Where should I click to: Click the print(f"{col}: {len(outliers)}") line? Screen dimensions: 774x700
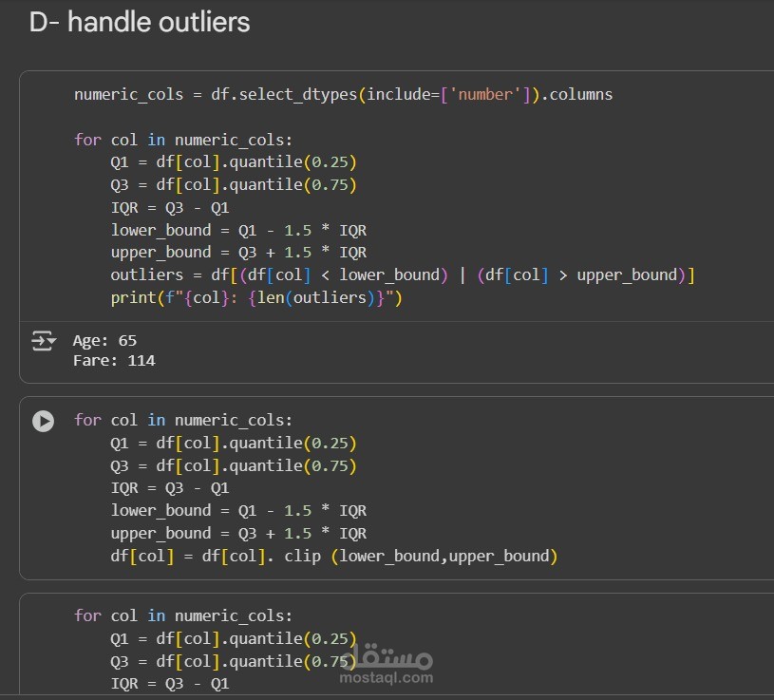[256, 297]
